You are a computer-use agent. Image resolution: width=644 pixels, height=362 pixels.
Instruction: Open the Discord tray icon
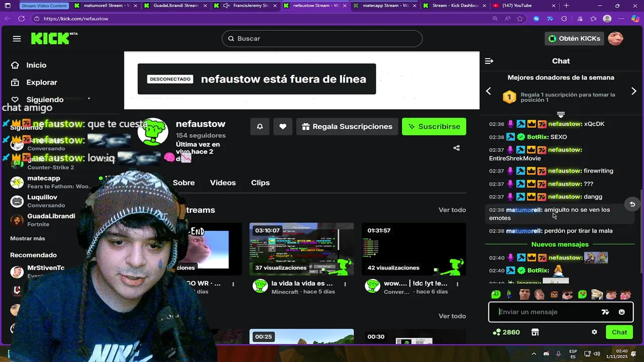tap(547, 354)
